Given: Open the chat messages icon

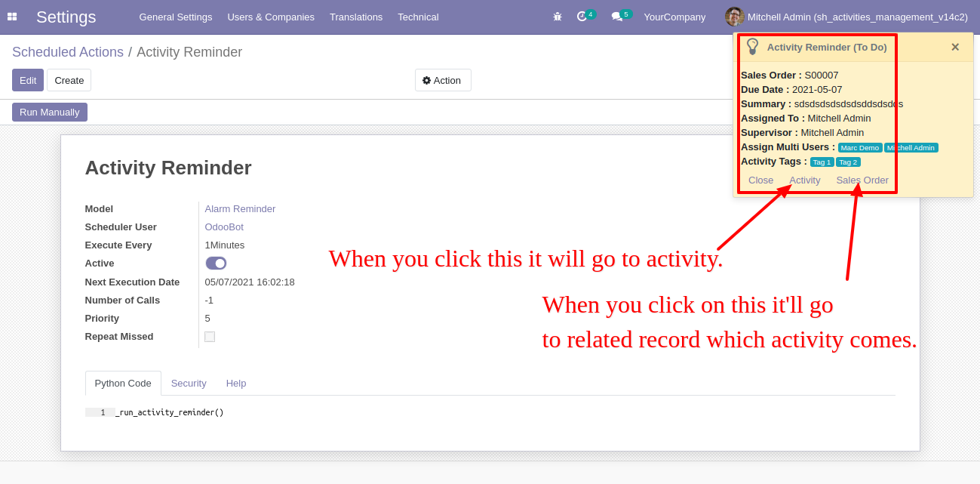Looking at the screenshot, I should pos(616,17).
